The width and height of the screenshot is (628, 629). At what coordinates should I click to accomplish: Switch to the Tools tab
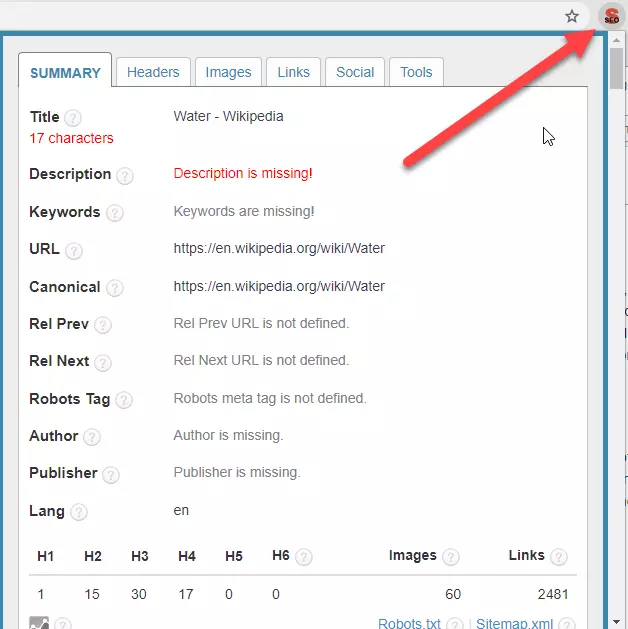pos(416,72)
